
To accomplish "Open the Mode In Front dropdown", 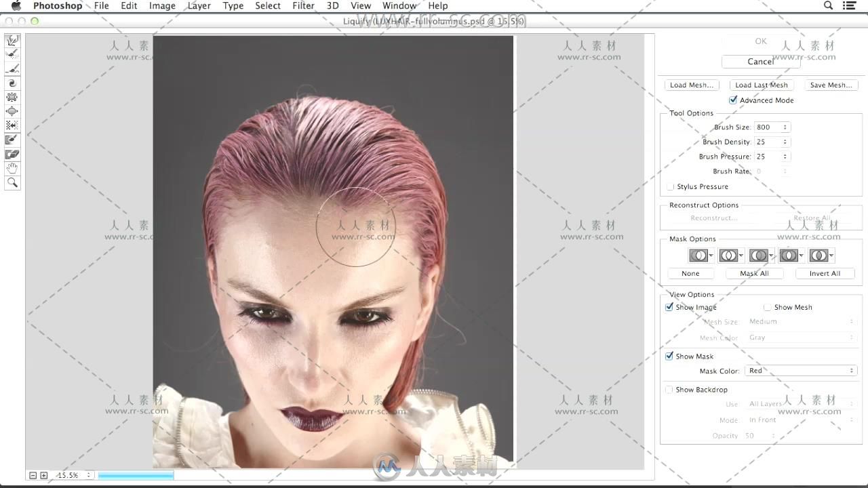I will (801, 420).
